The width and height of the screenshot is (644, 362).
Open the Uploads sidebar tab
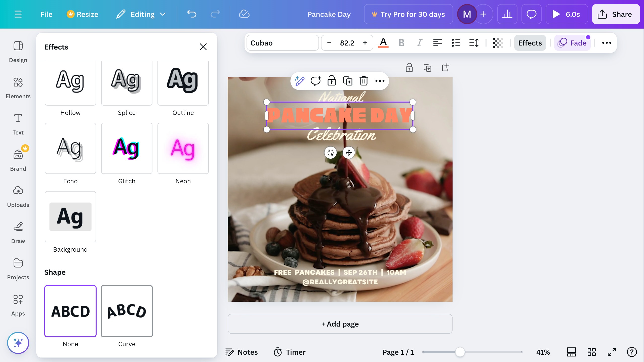pos(18,197)
